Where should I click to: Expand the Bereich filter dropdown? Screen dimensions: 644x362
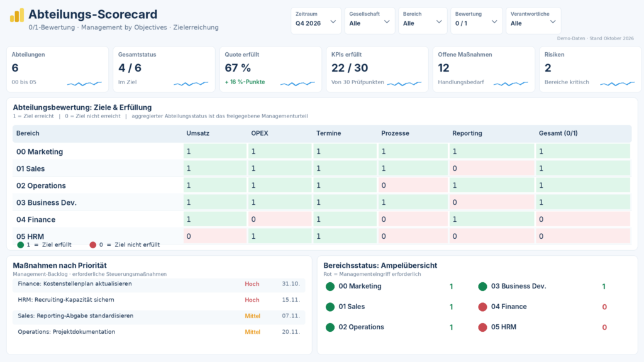pos(423,20)
